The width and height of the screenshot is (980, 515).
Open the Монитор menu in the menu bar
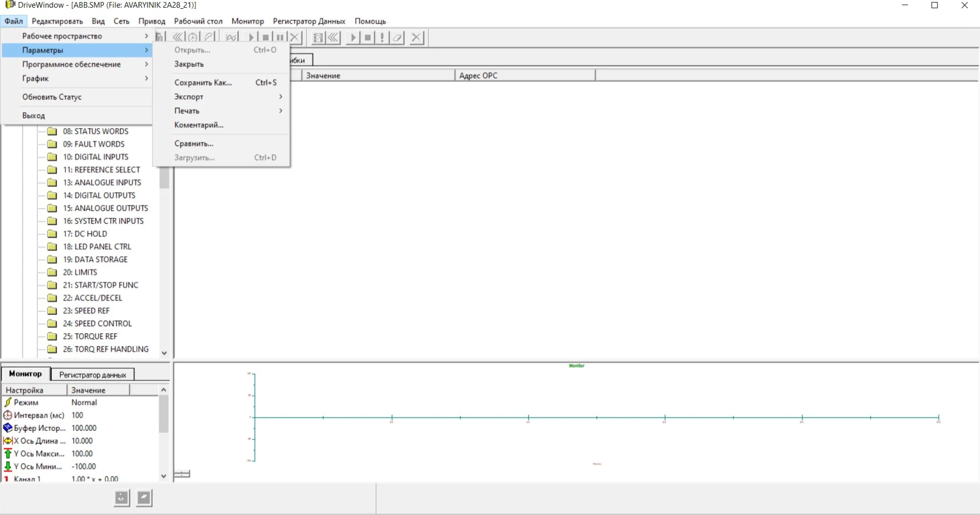click(247, 21)
